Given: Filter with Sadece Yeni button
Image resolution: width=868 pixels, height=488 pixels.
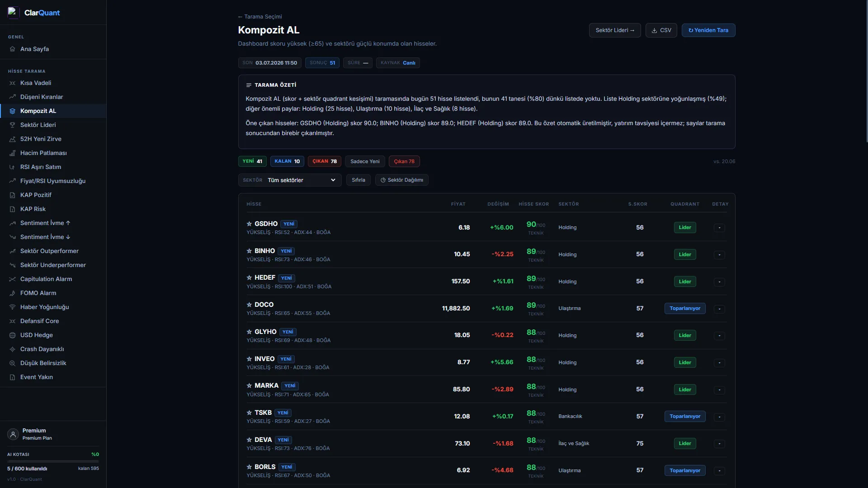Looking at the screenshot, I should (x=365, y=161).
